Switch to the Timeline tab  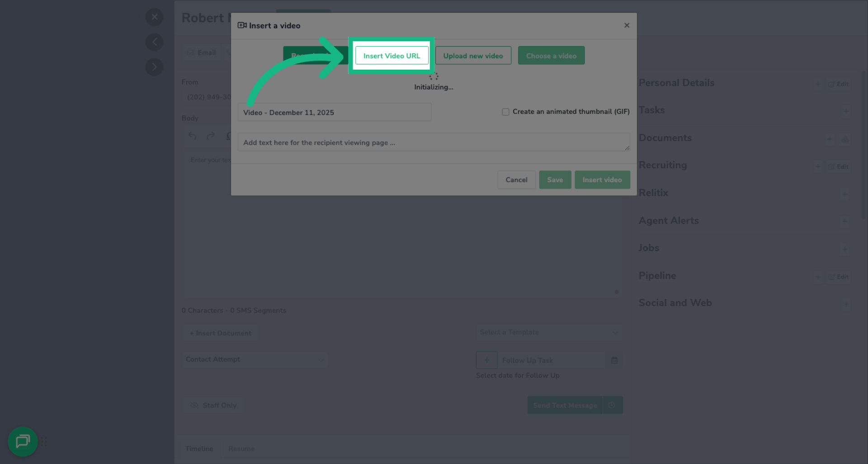pyautogui.click(x=199, y=449)
